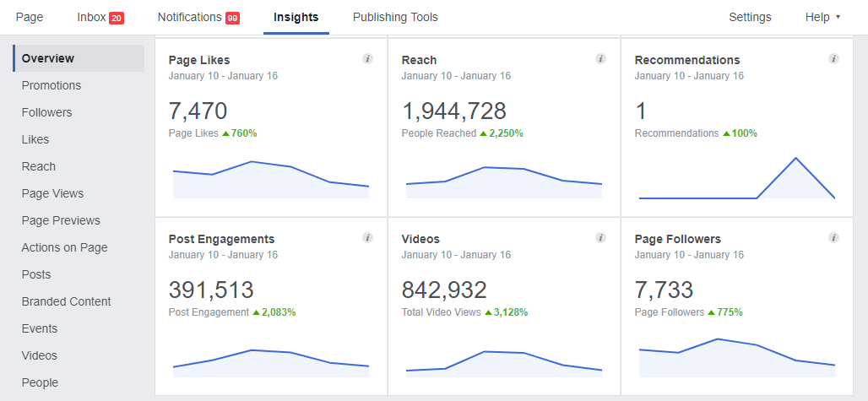868x401 pixels.
Task: Select Branded Content sidebar item
Action: coord(66,301)
